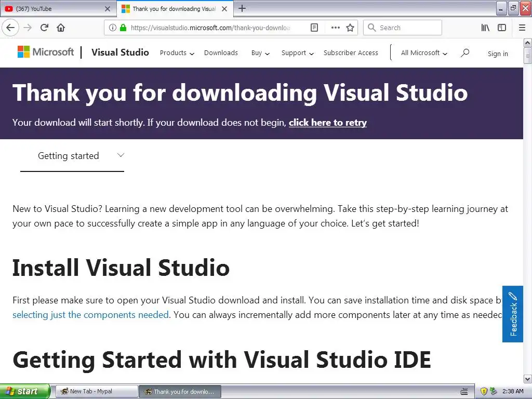This screenshot has width=532, height=399.
Task: Click the Install Visual Studio heading
Action: click(x=121, y=268)
